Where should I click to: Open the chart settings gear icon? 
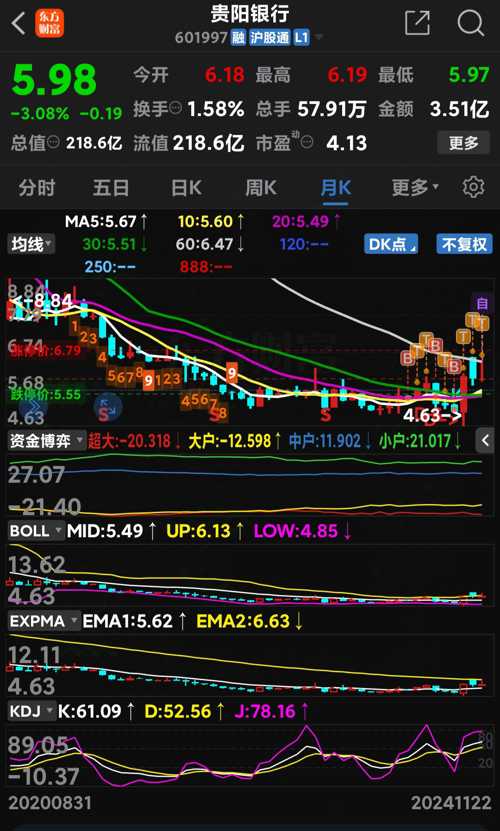[x=473, y=188]
